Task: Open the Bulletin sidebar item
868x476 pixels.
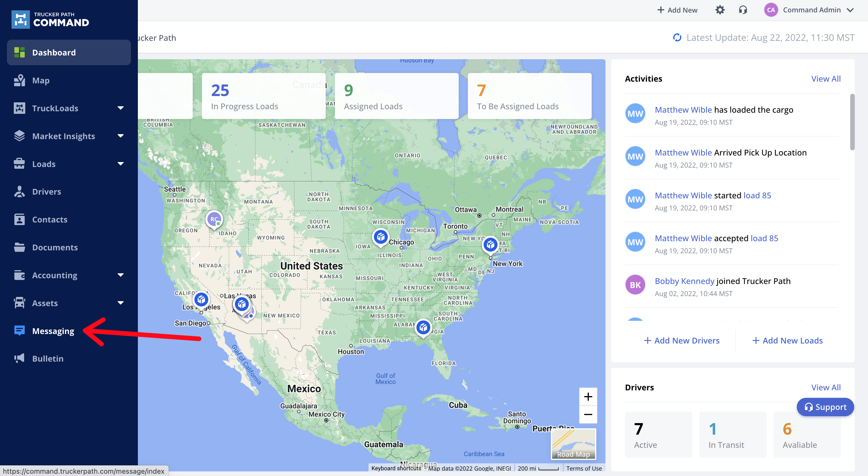Action: [69, 359]
